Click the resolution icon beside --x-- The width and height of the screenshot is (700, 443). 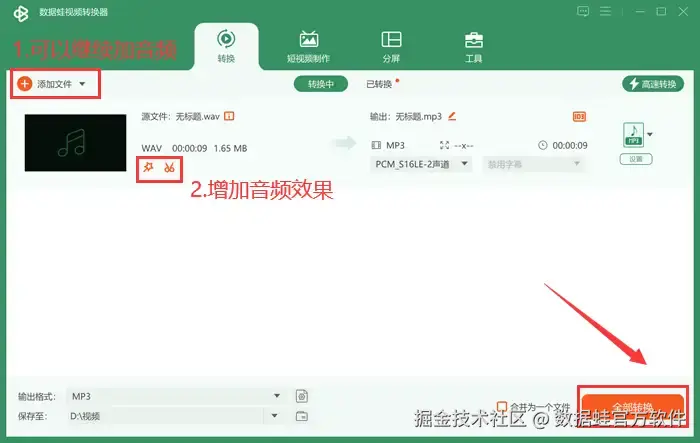[x=444, y=145]
